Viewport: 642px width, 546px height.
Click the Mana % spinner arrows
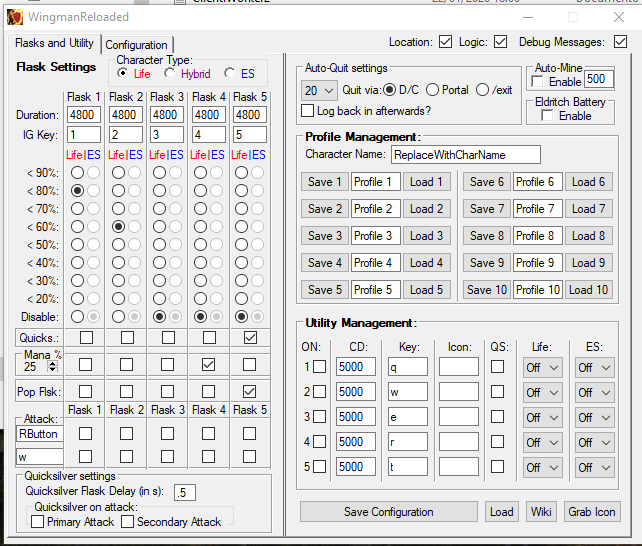pos(52,366)
